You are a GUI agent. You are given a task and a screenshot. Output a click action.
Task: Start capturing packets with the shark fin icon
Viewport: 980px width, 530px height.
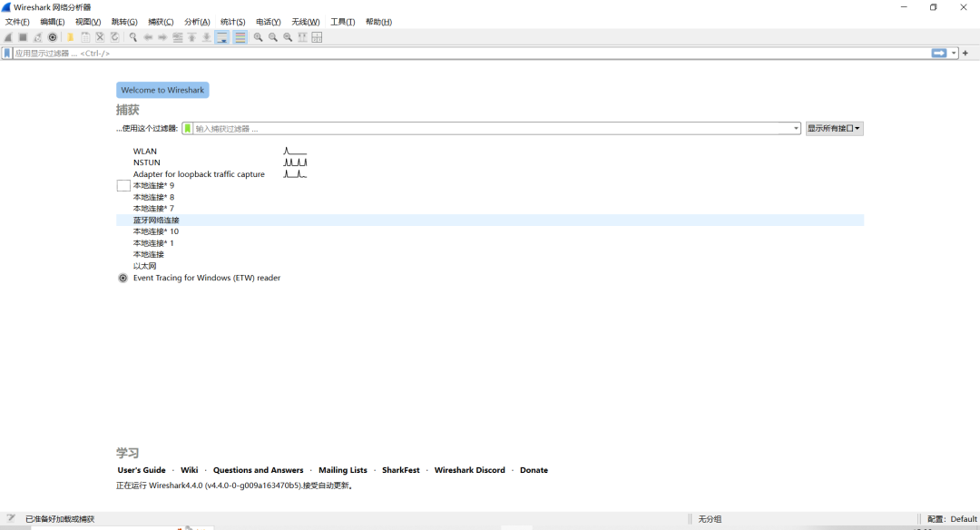coord(8,37)
